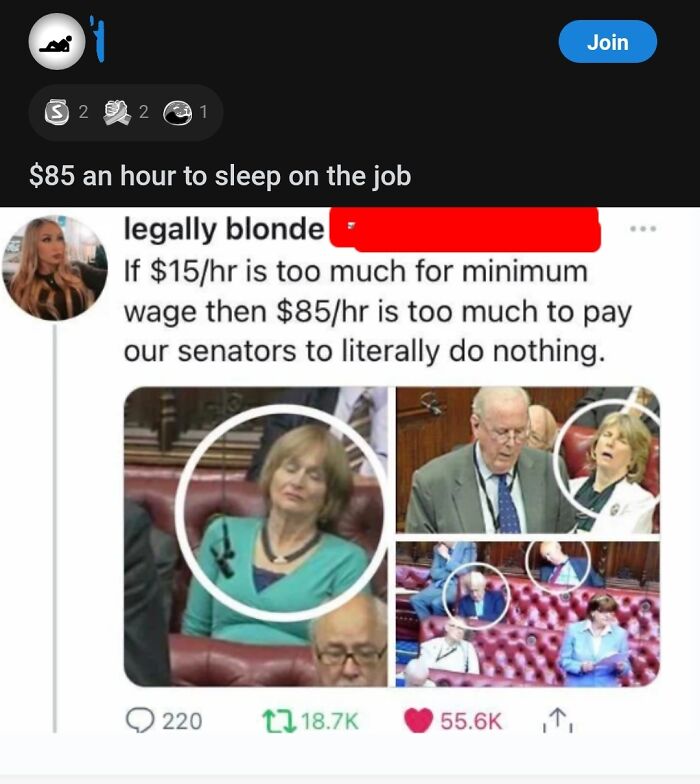
Task: Open the subreddit avatar icon
Action: 57,42
